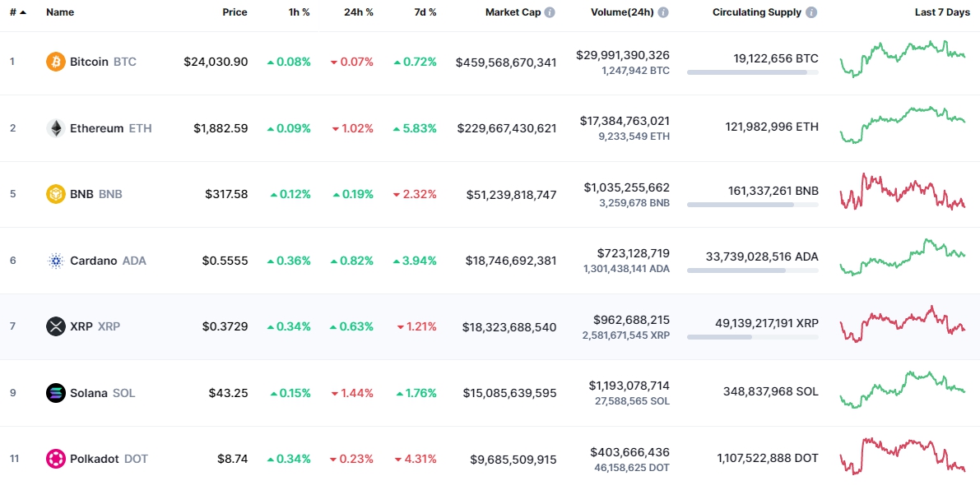The height and width of the screenshot is (490, 980).
Task: Sort by 7d % change
Action: (x=425, y=12)
